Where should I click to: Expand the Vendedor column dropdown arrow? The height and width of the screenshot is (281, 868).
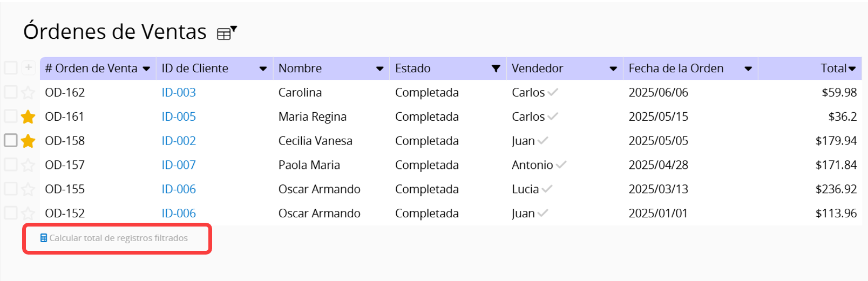click(x=613, y=69)
